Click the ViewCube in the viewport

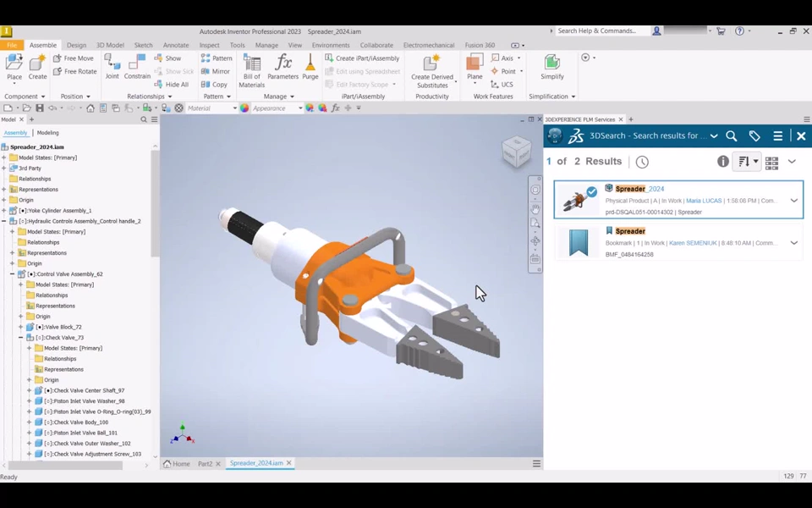coord(516,152)
